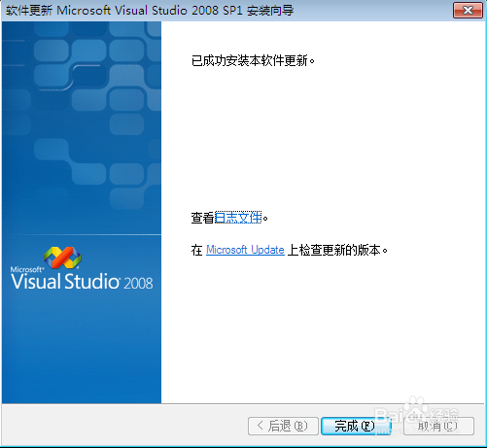Open the Microsoft Update link
The width and height of the screenshot is (487, 448).
[245, 250]
